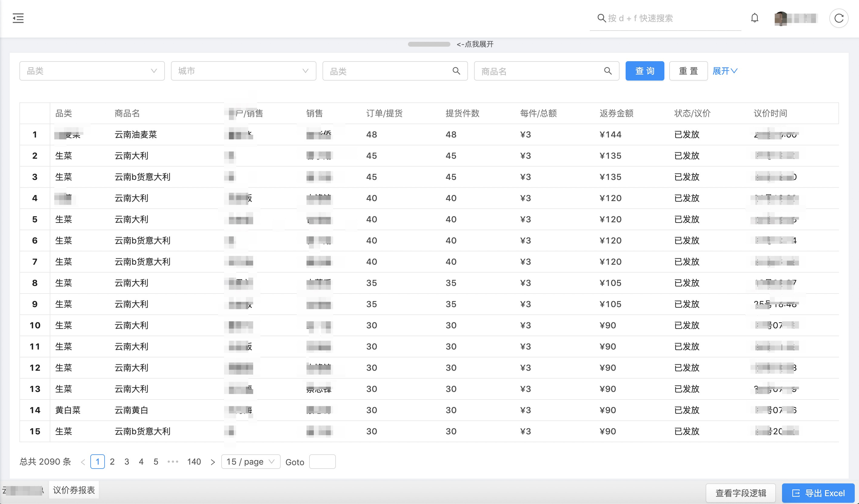Open the 城市 dropdown selector
Viewport: 859px width, 504px height.
243,71
